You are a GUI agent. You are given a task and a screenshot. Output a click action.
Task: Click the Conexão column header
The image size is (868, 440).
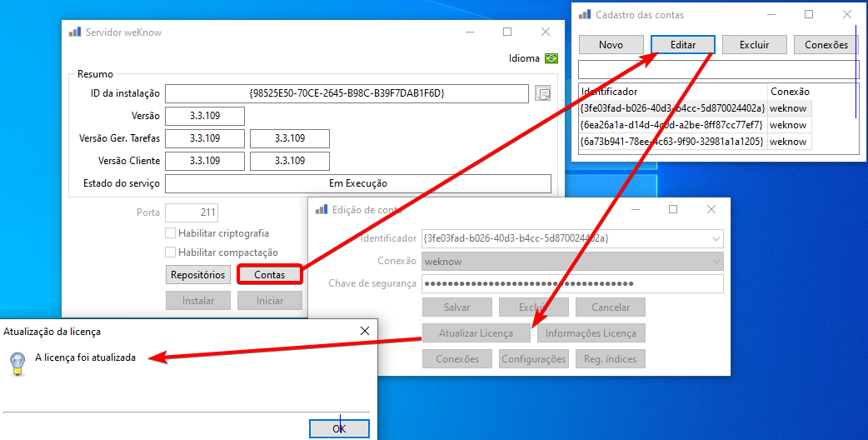[x=790, y=92]
